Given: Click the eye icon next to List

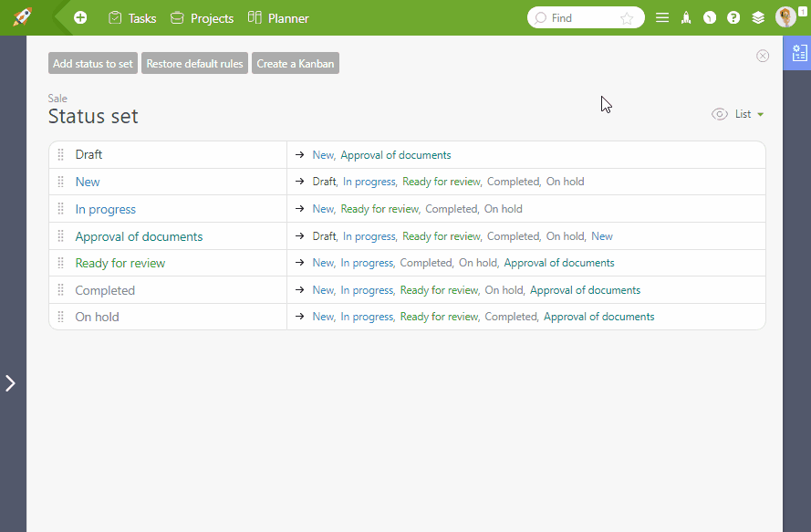Looking at the screenshot, I should pyautogui.click(x=720, y=114).
